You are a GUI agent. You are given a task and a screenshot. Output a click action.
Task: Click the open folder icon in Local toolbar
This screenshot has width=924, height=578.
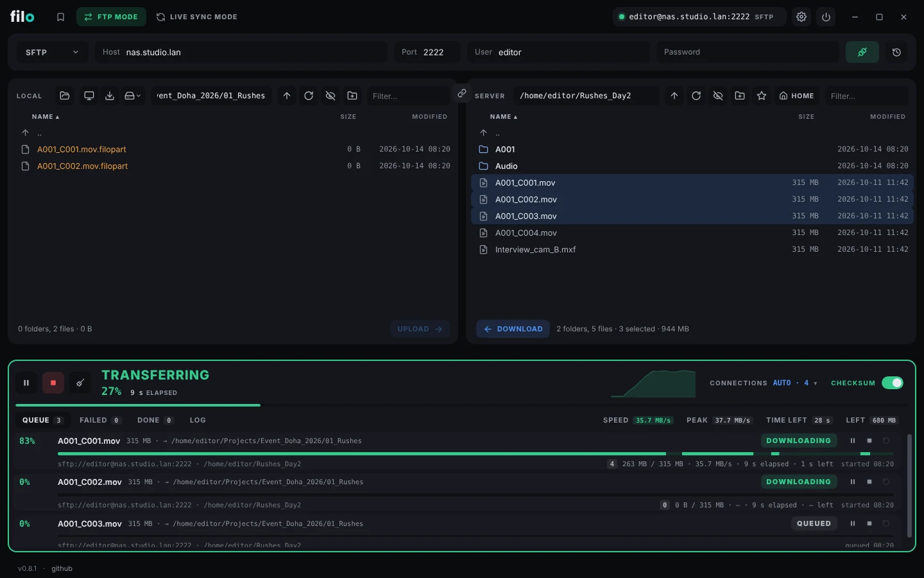pos(65,96)
